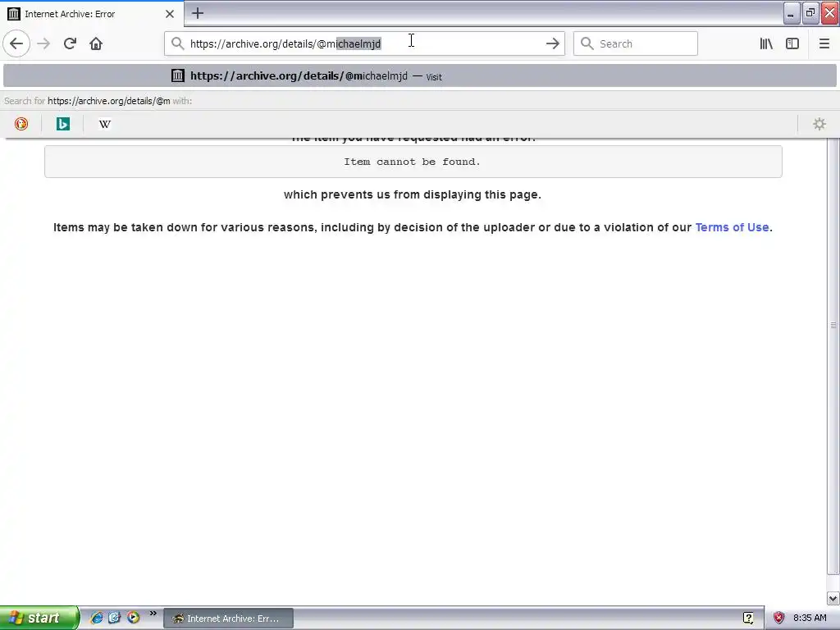Search with Wikipedia one-off icon
The width and height of the screenshot is (840, 630).
tap(105, 124)
